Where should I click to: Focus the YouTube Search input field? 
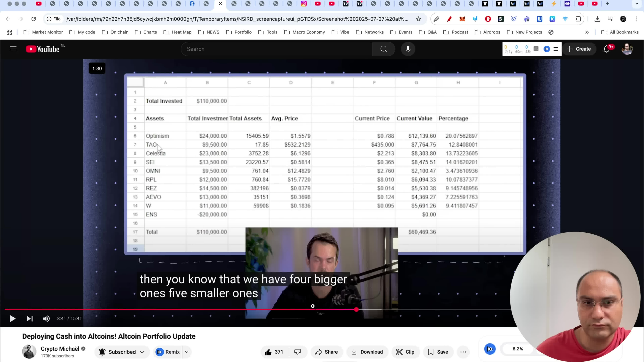coord(276,49)
